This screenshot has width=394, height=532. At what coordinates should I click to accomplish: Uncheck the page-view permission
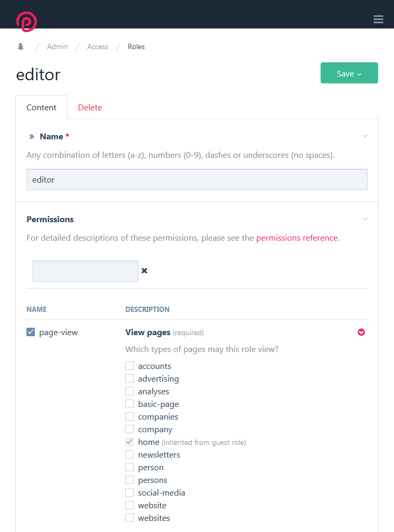[31, 332]
